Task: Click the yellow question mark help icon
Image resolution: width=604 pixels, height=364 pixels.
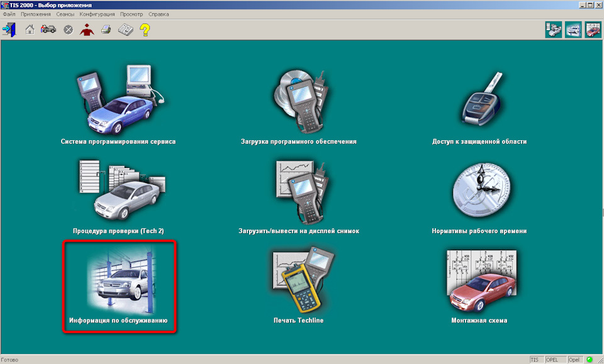Action: point(145,30)
